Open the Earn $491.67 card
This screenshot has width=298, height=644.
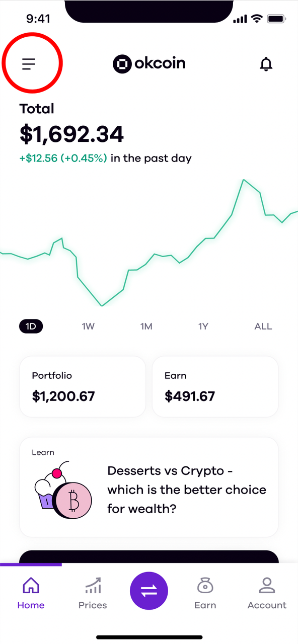pos(215,386)
